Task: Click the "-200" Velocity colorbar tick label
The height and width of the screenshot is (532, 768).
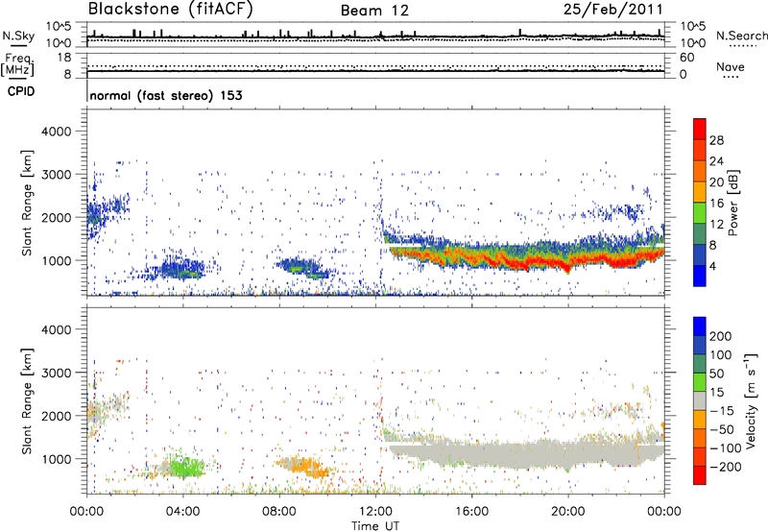Action: tap(724, 467)
